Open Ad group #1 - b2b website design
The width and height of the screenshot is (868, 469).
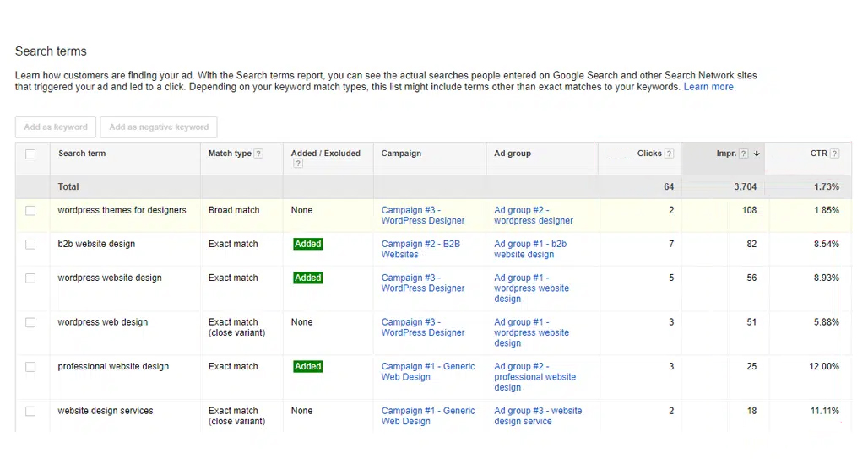530,249
